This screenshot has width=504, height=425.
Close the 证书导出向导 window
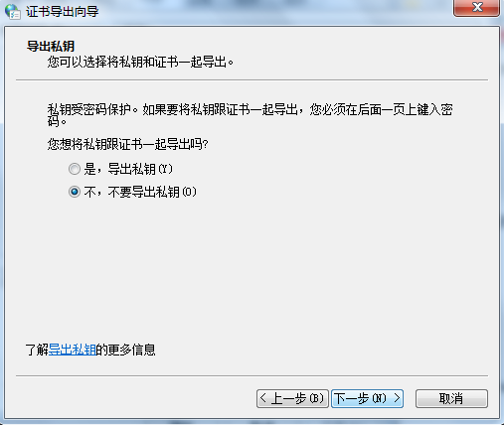coord(476,7)
